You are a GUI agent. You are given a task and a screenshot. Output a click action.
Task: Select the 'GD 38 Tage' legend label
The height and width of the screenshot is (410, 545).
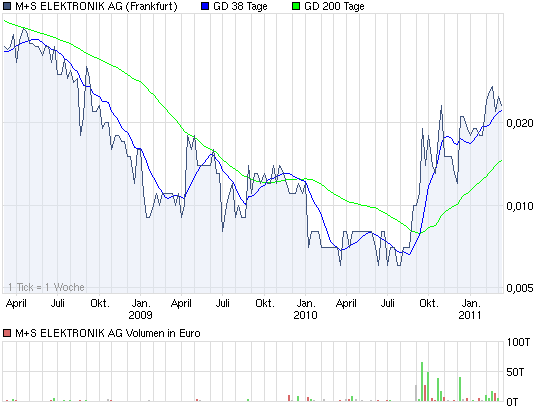240,6
